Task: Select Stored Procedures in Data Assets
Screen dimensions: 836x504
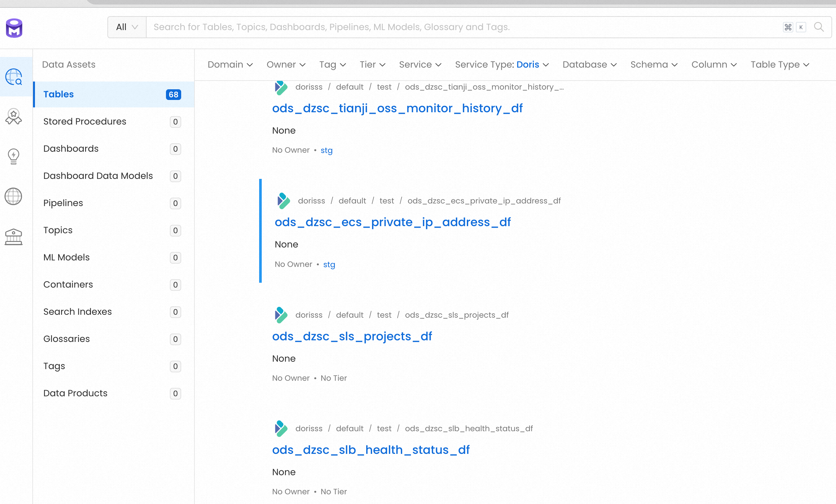Action: pos(85,121)
